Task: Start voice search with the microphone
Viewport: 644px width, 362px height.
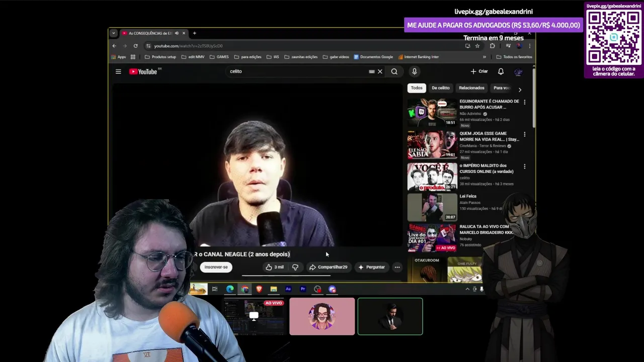Action: tap(414, 71)
